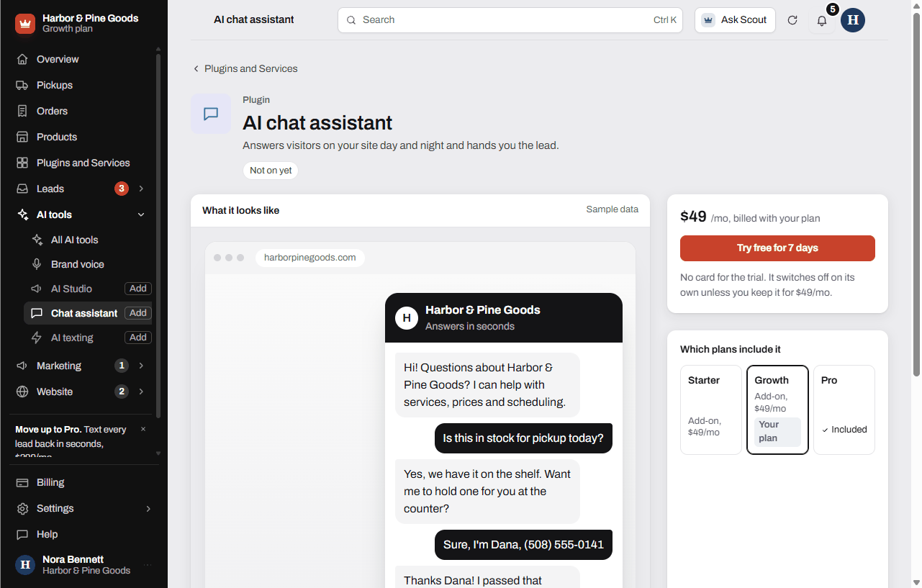This screenshot has height=588, width=922.
Task: Open notifications with the bell icon
Action: point(822,20)
